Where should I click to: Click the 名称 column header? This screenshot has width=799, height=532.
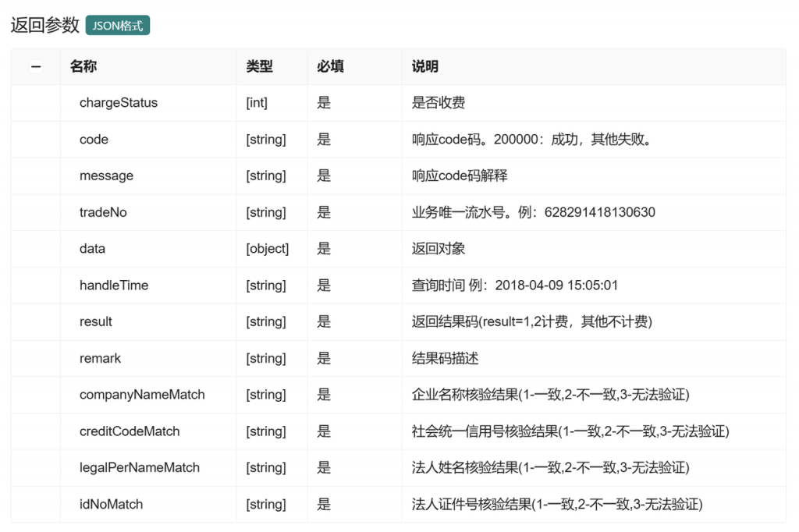pos(83,67)
